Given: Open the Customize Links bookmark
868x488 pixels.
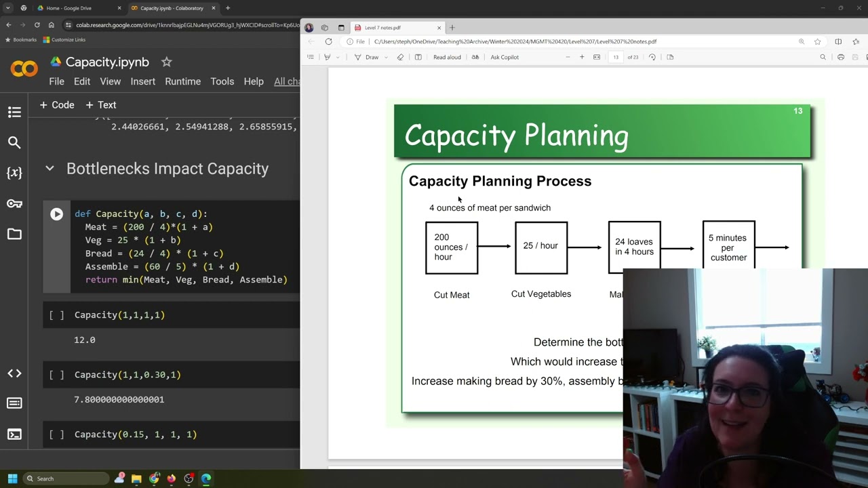Looking at the screenshot, I should pos(64,40).
